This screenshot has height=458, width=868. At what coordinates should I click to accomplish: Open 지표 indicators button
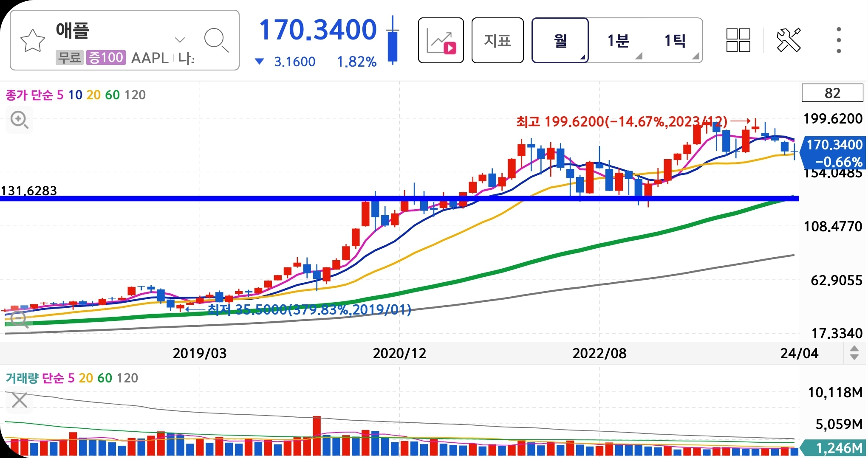point(498,40)
